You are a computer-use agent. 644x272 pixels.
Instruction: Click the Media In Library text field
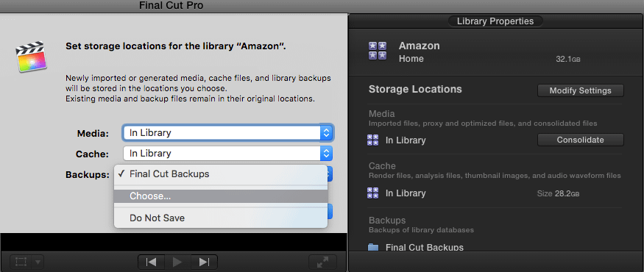point(222,132)
